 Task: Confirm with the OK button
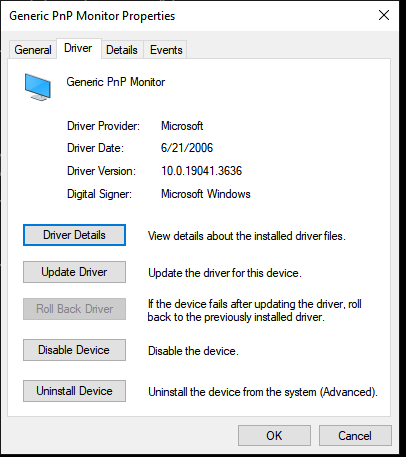[274, 435]
